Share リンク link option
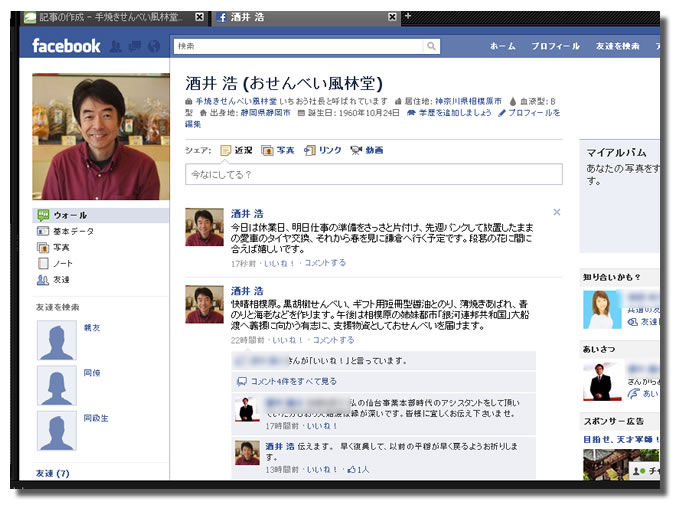Viewport: 690px width, 514px height. [x=323, y=151]
